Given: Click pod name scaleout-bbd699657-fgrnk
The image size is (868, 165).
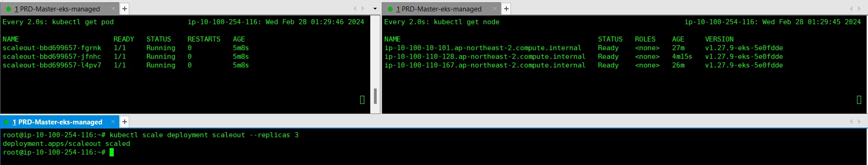Looking at the screenshot, I should [52, 48].
